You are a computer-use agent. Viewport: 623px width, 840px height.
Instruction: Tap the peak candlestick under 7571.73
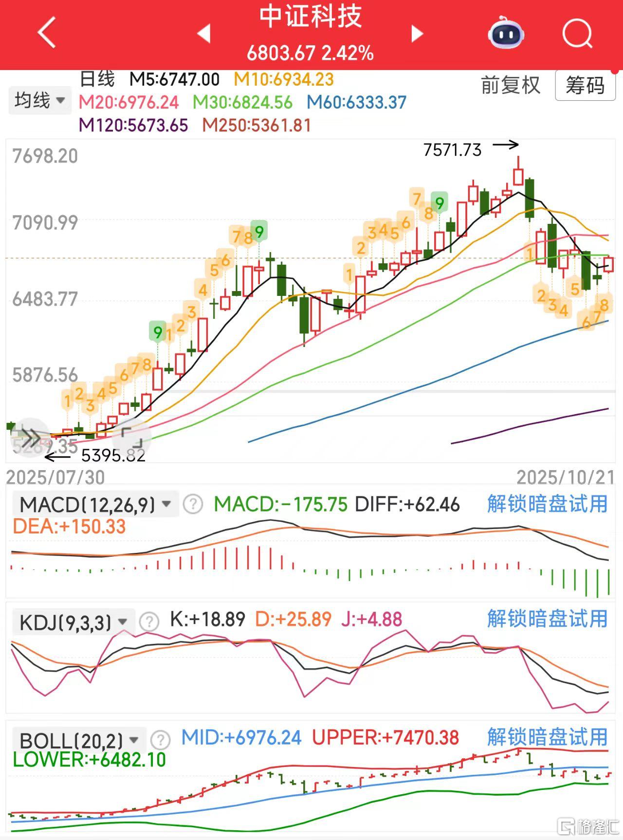point(518,175)
